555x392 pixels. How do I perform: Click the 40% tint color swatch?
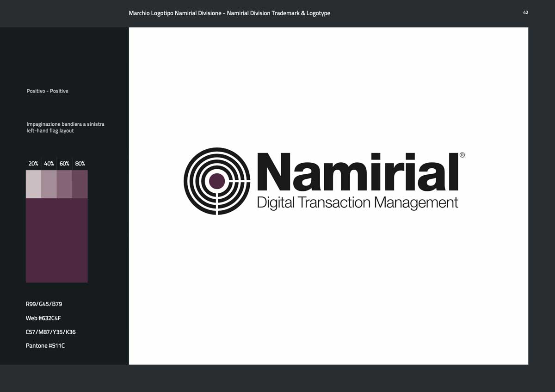49,184
